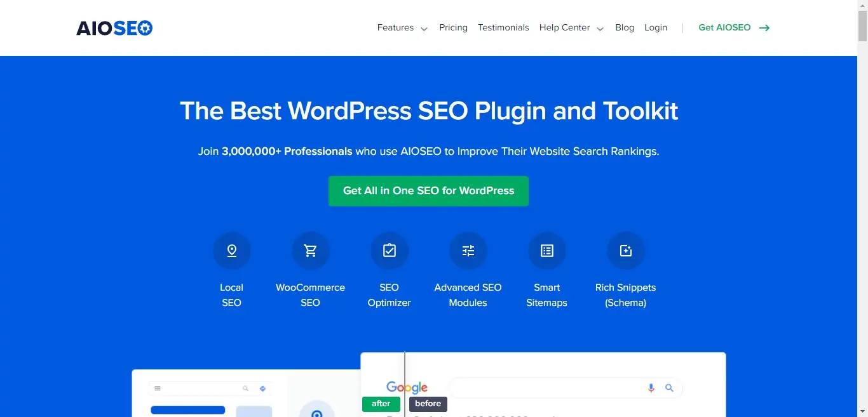This screenshot has width=868, height=417.
Task: Click the Google search magnifier icon
Action: (x=669, y=388)
